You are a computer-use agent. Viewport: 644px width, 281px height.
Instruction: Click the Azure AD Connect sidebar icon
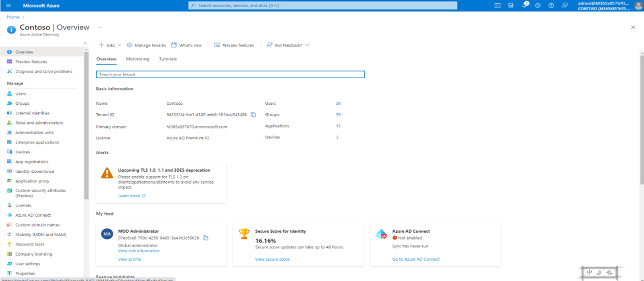click(x=9, y=215)
